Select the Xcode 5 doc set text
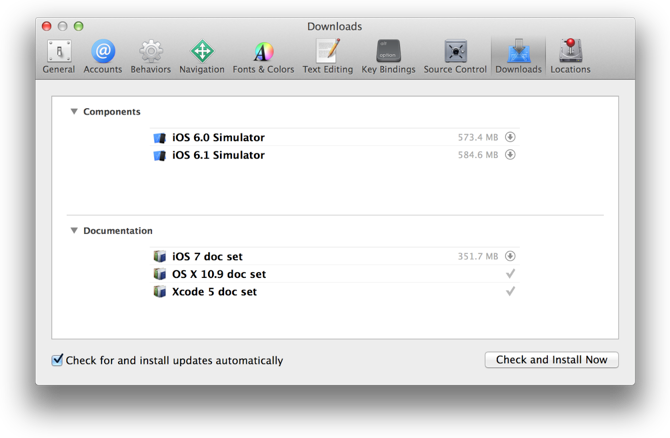670x438 pixels. point(214,291)
